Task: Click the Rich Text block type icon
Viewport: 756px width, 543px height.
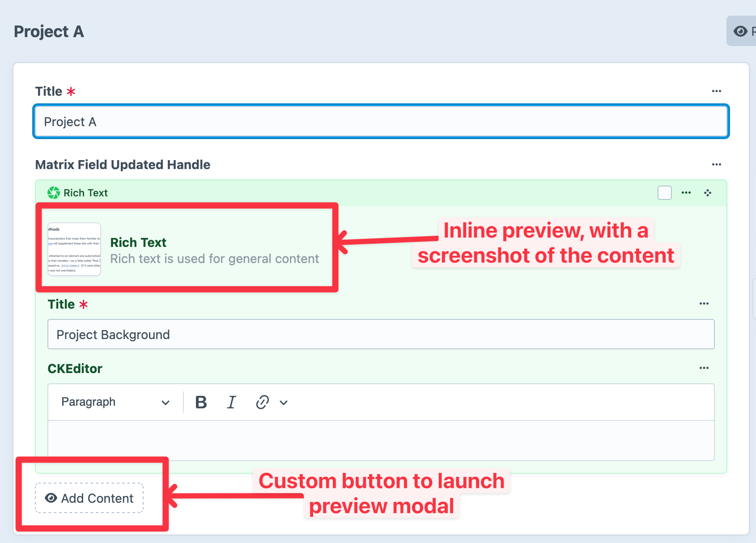Action: pos(54,193)
